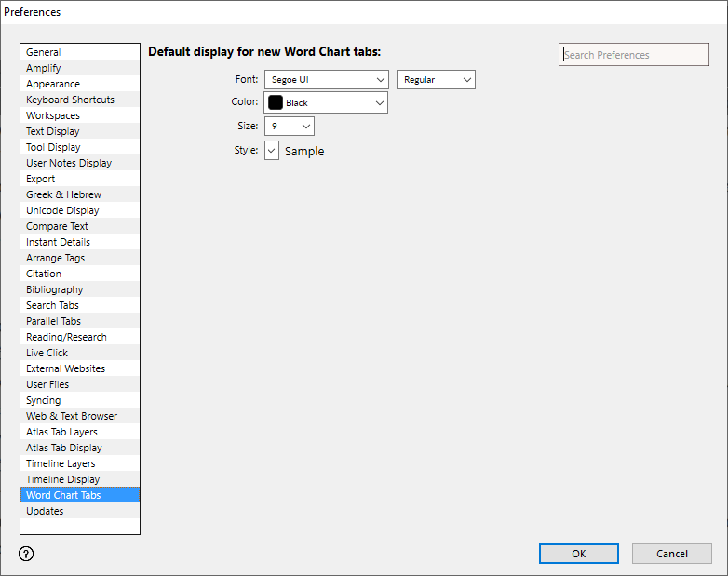
Task: Select Greek & Hebrew in the list
Action: coord(63,195)
